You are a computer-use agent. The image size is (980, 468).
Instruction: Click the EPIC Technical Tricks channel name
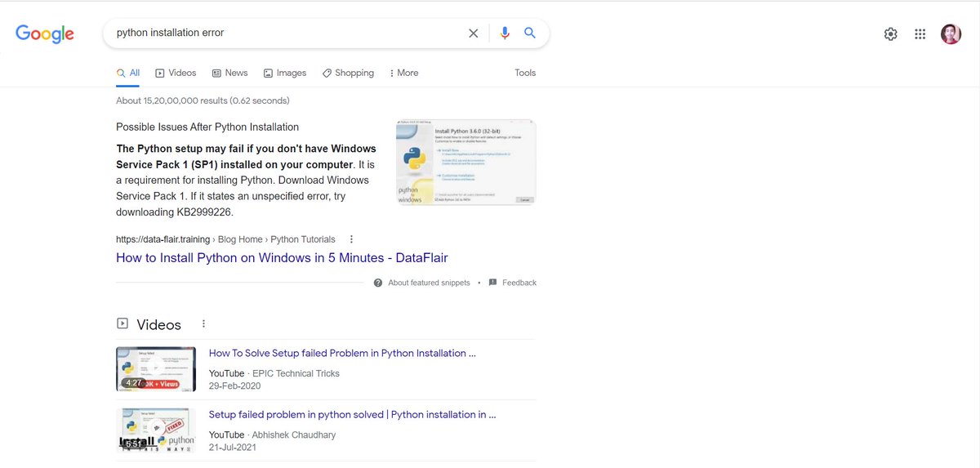296,373
